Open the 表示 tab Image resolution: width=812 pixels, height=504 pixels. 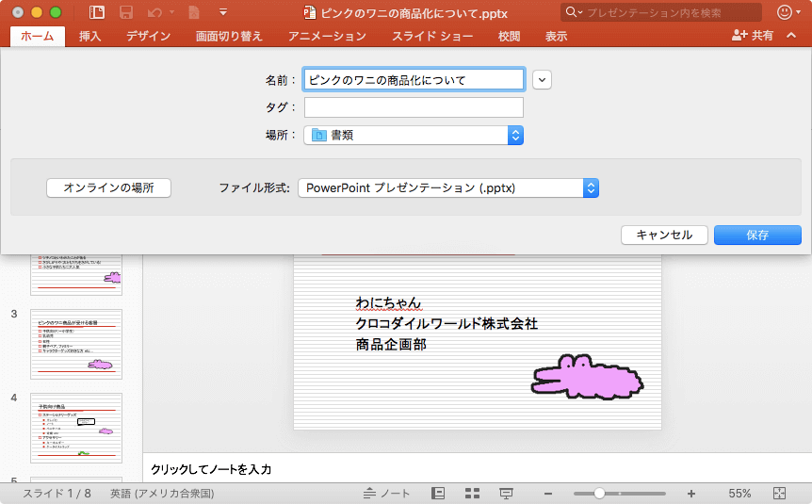click(x=556, y=36)
